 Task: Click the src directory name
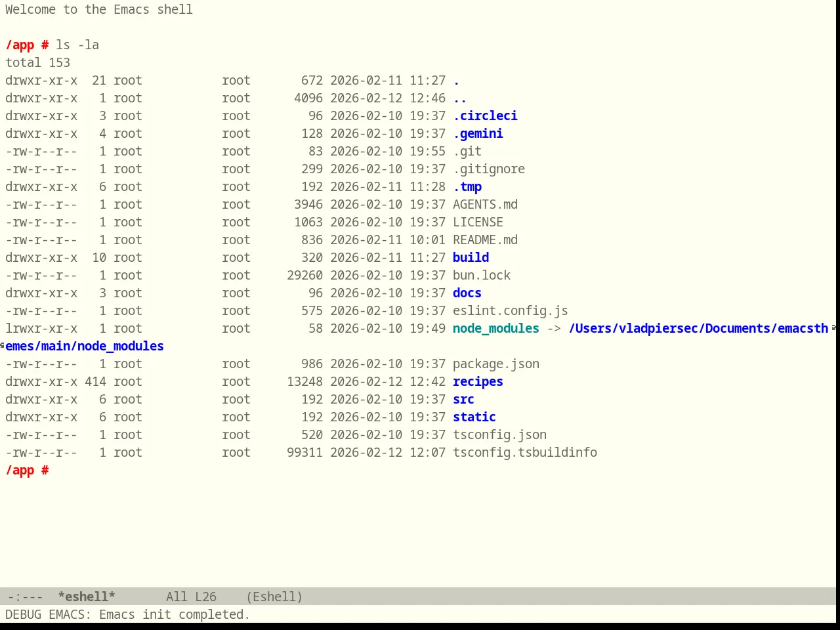[463, 400]
